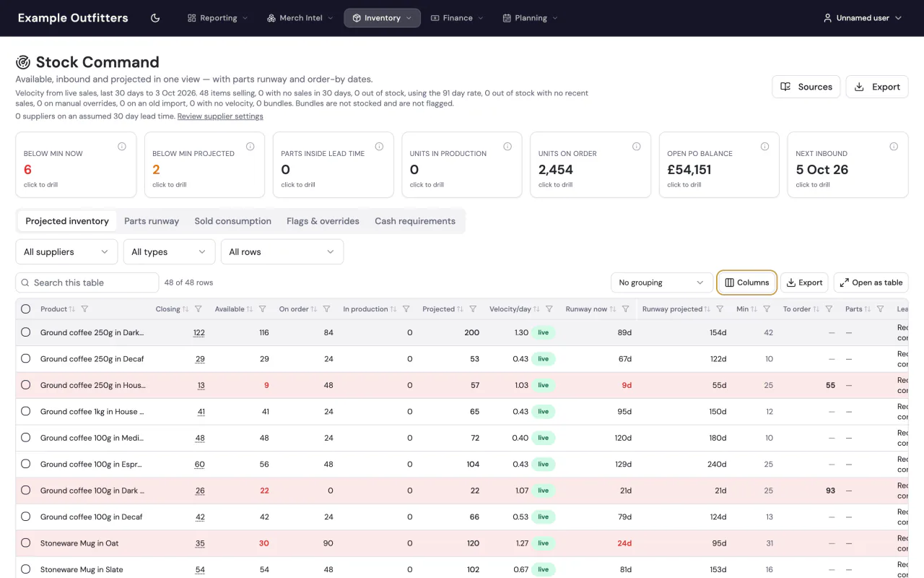Viewport: 924px width, 578px height.
Task: Click sort arrows in Runway now column
Action: click(613, 309)
